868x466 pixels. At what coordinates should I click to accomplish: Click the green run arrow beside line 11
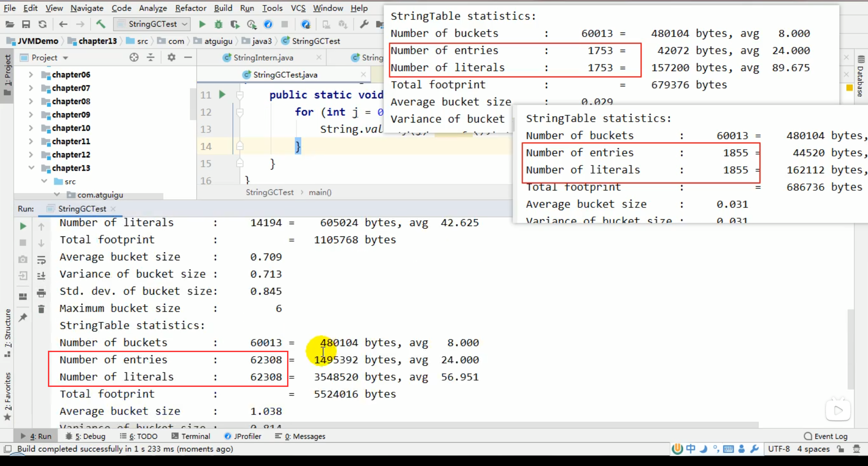pos(222,94)
